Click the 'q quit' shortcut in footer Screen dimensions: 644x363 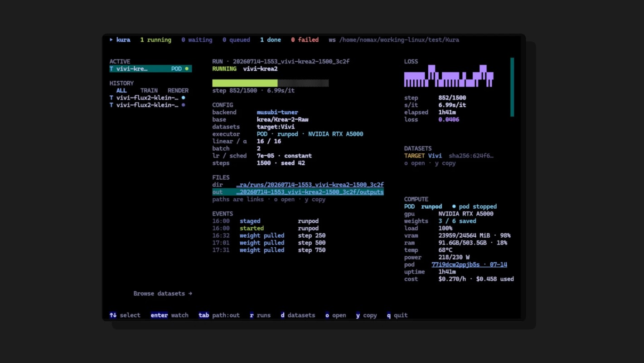(397, 315)
